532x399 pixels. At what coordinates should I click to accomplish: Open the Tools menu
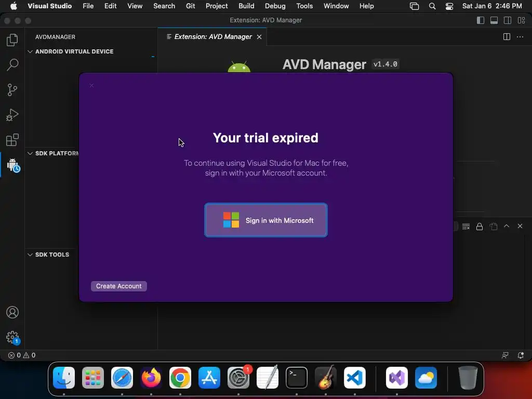click(x=304, y=6)
